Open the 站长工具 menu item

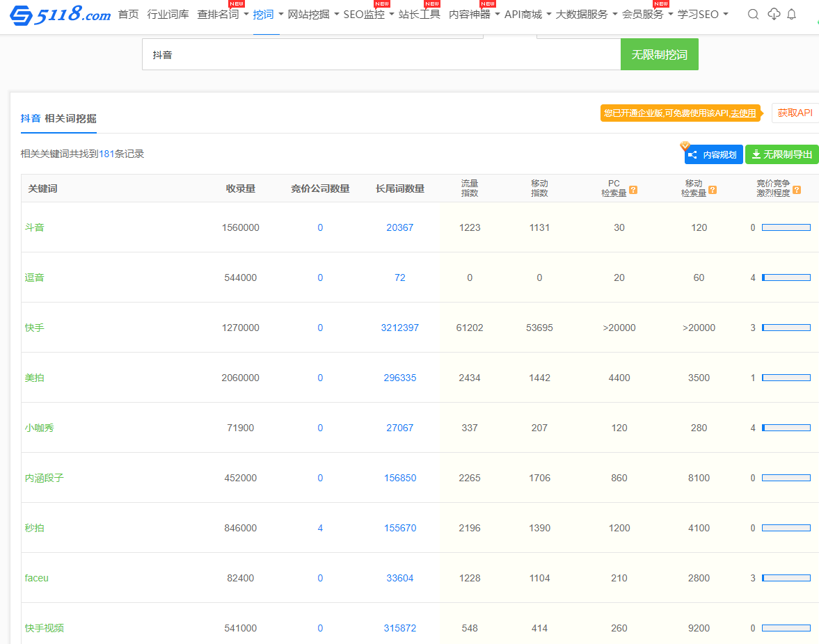pos(419,15)
